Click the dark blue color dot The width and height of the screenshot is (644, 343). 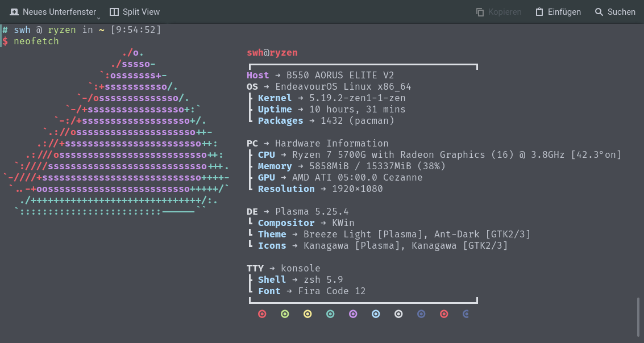pyautogui.click(x=421, y=314)
